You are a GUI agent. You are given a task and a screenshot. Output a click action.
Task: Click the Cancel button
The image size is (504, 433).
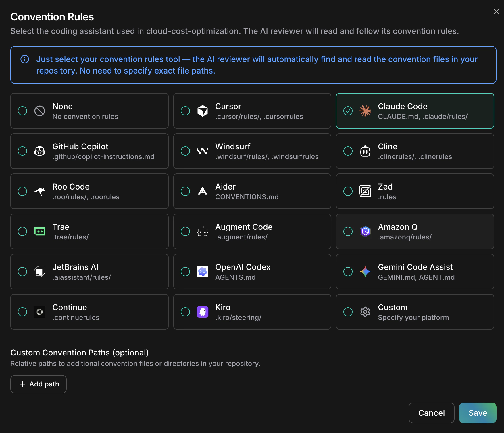[x=431, y=413]
